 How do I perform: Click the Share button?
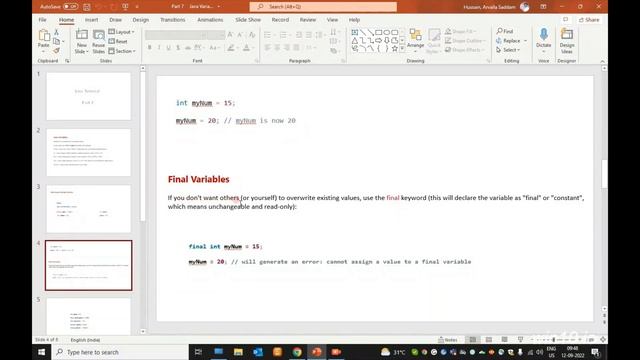589,20
